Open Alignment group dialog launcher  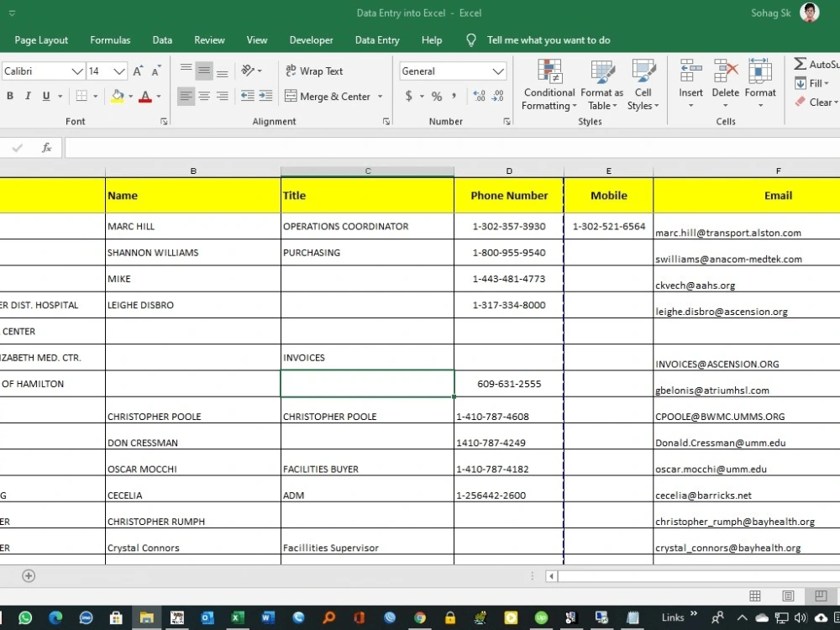point(386,122)
